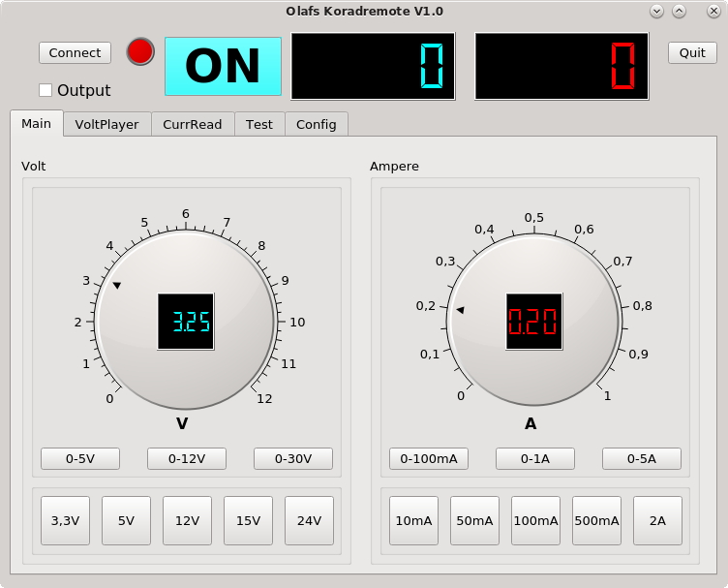Click the 0,5 mark on Ampere dial

[534, 217]
